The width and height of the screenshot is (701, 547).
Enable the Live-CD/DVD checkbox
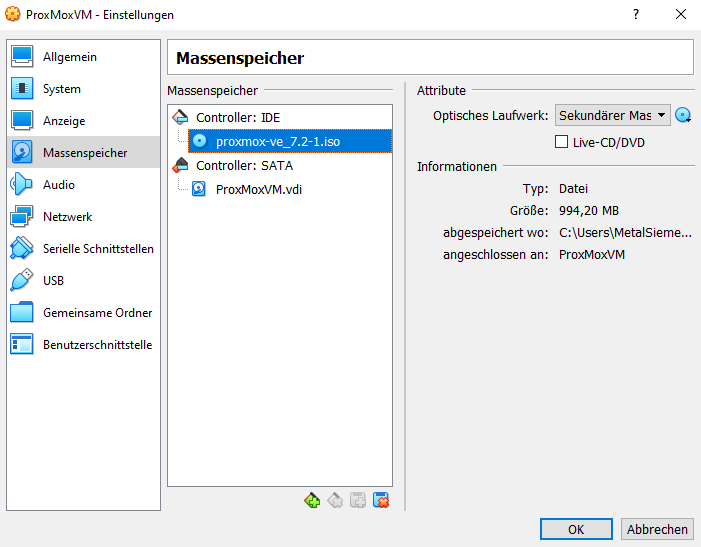tap(561, 142)
